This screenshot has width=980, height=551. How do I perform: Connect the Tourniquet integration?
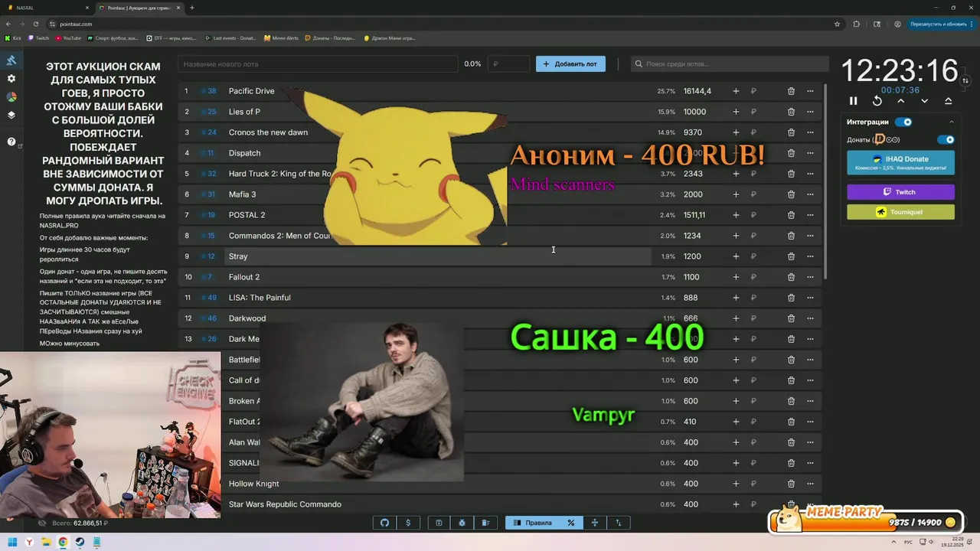tap(900, 212)
